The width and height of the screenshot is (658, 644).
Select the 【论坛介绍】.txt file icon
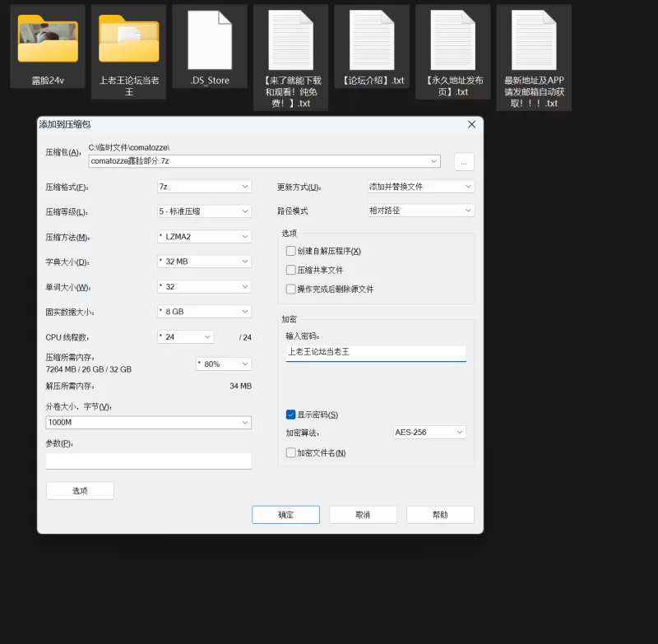click(x=372, y=39)
